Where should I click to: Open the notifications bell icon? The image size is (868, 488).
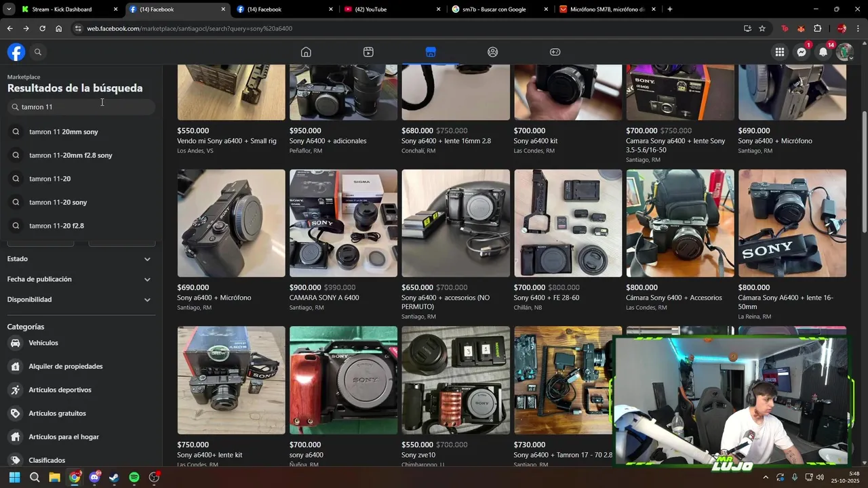tap(823, 52)
